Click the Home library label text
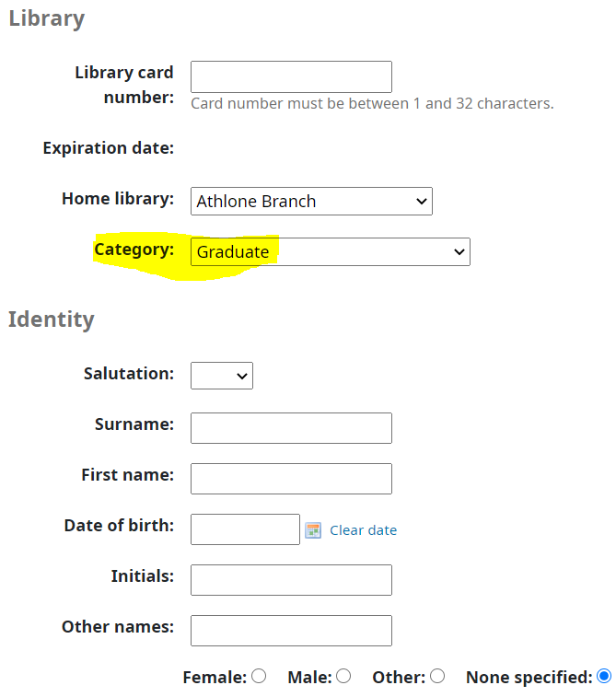The image size is (616, 697). pos(118,199)
